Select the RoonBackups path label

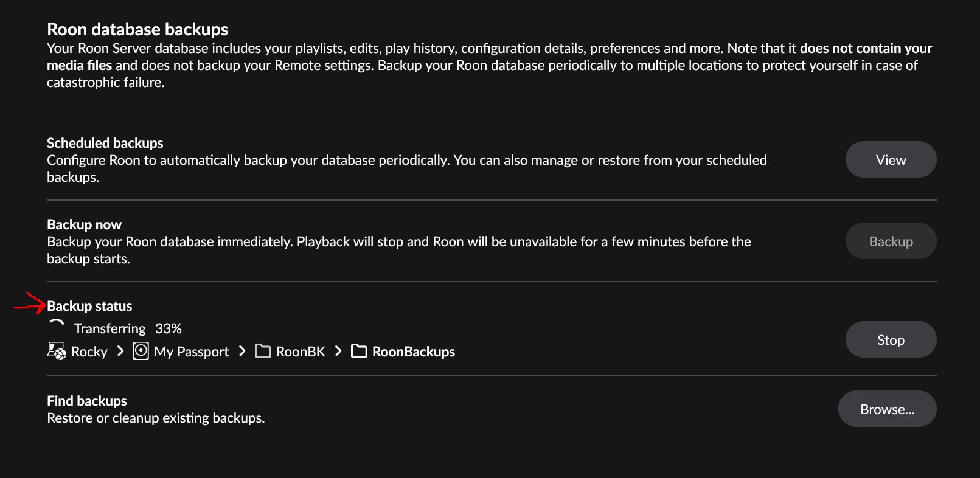click(x=414, y=352)
